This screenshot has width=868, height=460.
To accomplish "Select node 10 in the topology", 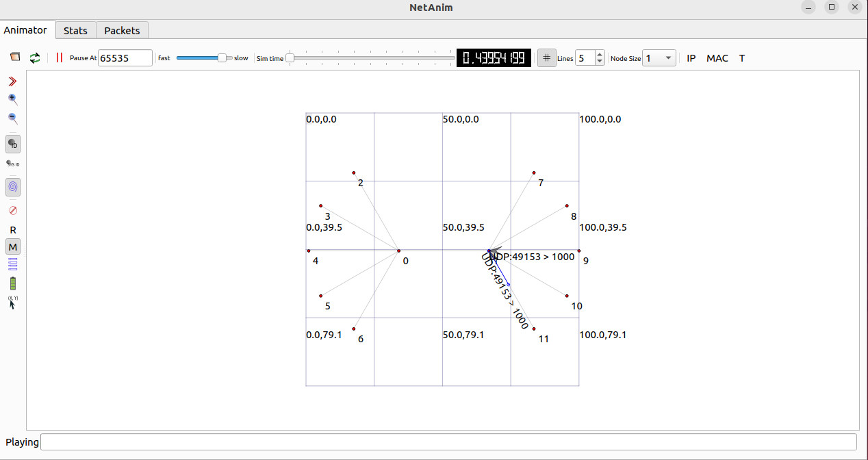I will [567, 296].
